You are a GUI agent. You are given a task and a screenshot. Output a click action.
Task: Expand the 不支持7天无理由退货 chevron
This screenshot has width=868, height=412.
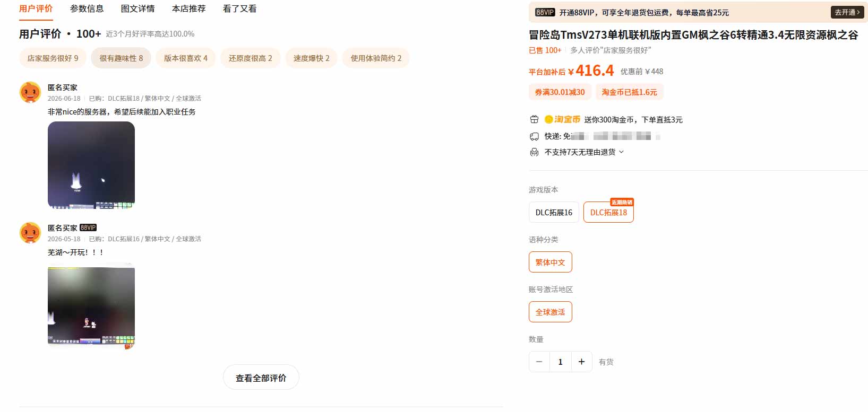tap(622, 152)
